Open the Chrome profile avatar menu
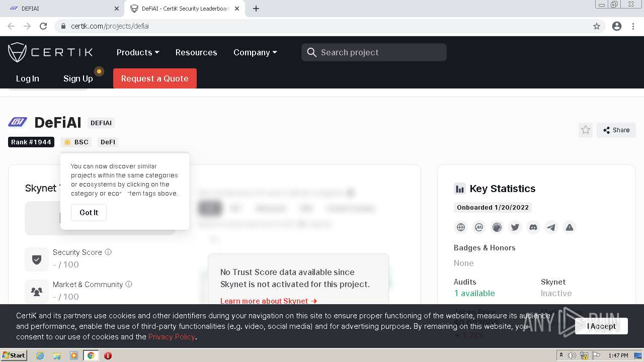This screenshot has height=362, width=644. point(617,26)
